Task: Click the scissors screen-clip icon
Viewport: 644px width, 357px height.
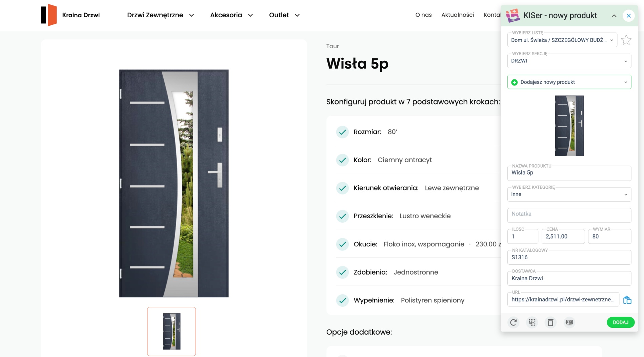Action: 532,322
